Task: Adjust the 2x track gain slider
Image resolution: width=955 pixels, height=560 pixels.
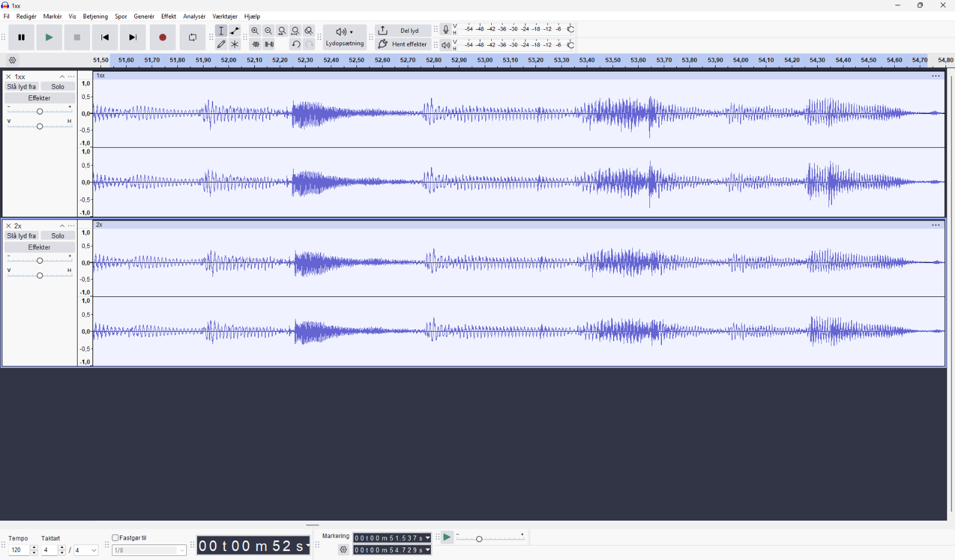Action: [x=39, y=261]
